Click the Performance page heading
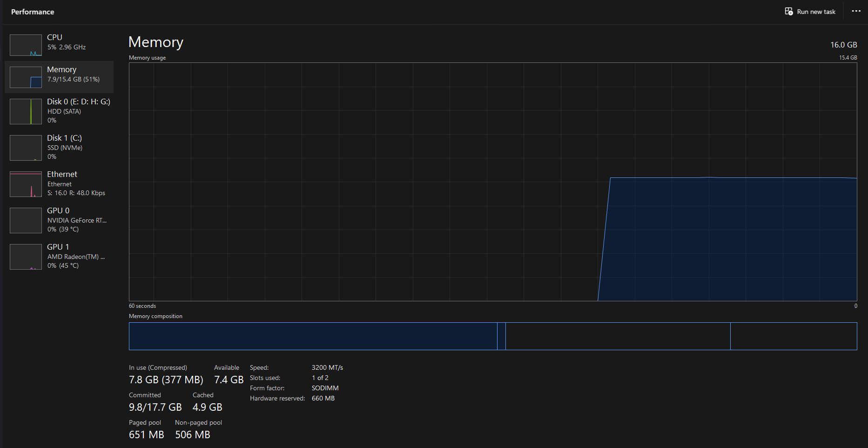The height and width of the screenshot is (448, 868). pyautogui.click(x=33, y=12)
